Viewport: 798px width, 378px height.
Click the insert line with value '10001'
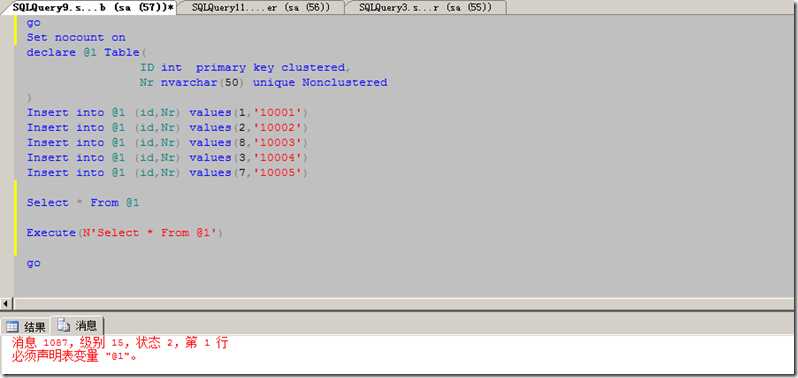[168, 112]
